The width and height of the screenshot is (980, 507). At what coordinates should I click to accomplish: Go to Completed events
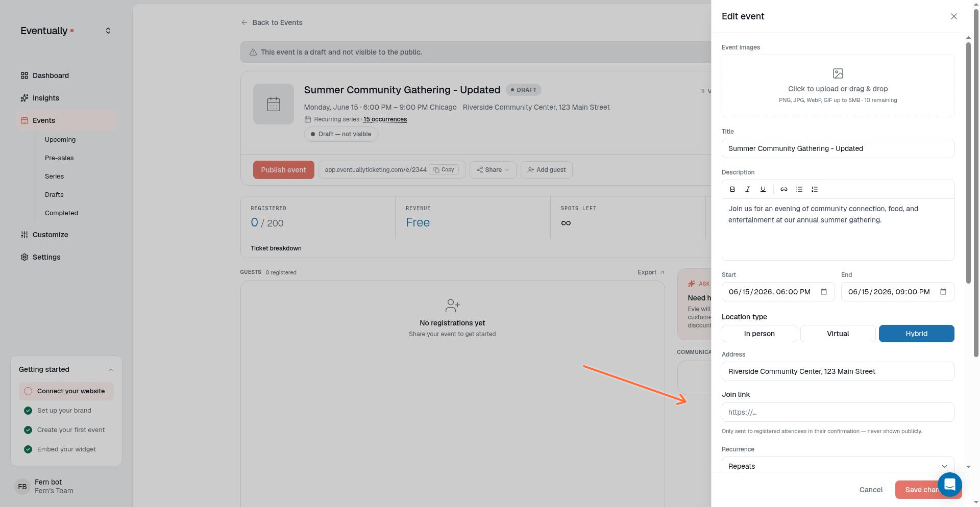[61, 213]
